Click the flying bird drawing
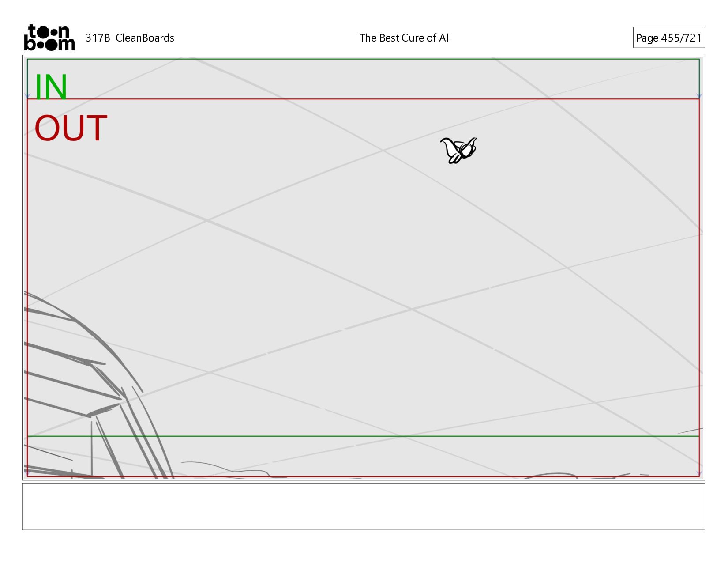Viewport: 728px width, 563px height. point(458,150)
